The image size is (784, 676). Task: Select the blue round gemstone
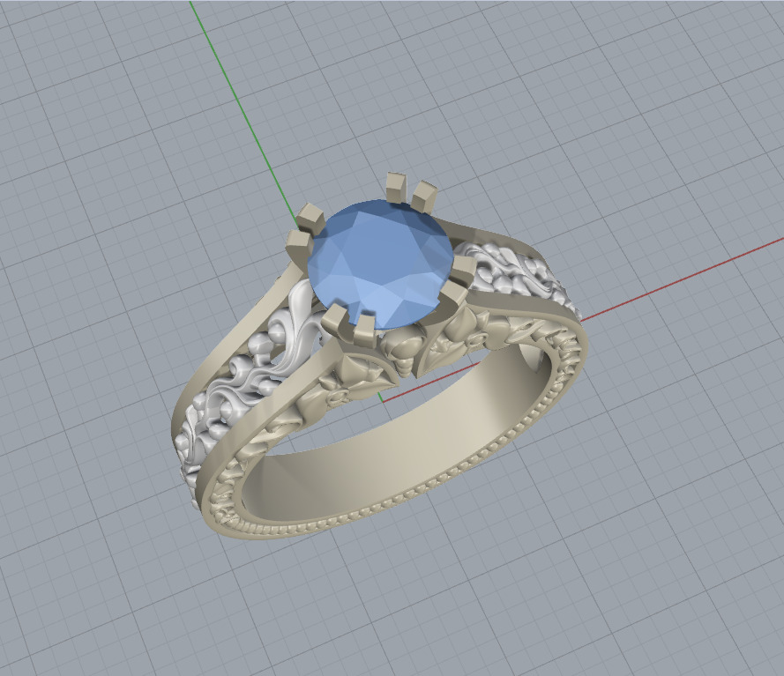pyautogui.click(x=382, y=264)
